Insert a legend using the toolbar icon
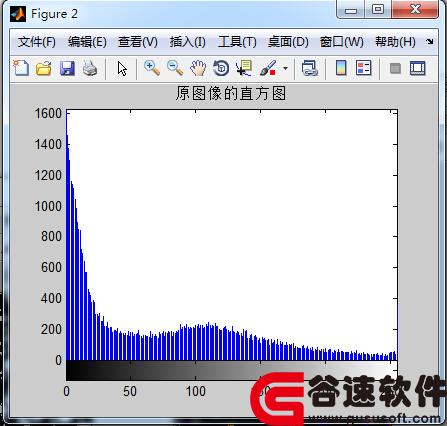The width and height of the screenshot is (447, 426). (x=363, y=68)
